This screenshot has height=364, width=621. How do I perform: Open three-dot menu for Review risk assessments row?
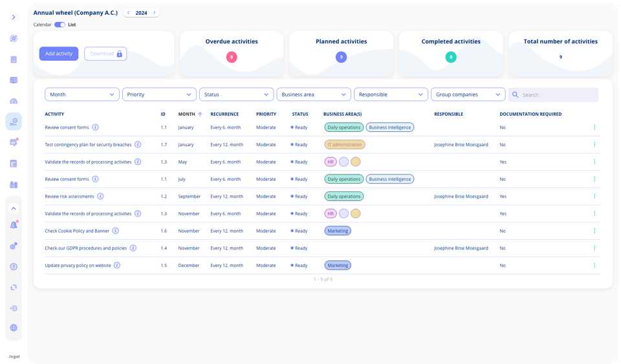(594, 197)
